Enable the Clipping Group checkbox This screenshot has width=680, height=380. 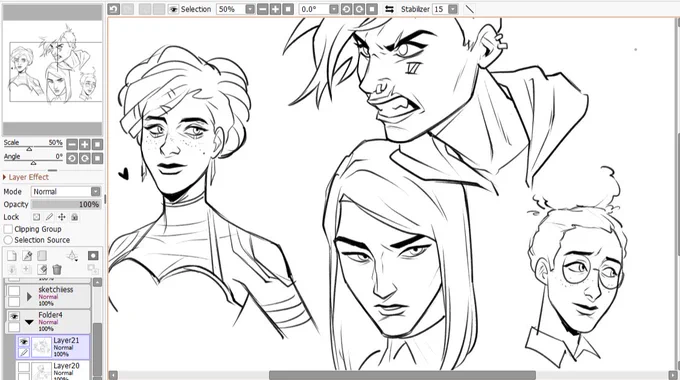8,229
